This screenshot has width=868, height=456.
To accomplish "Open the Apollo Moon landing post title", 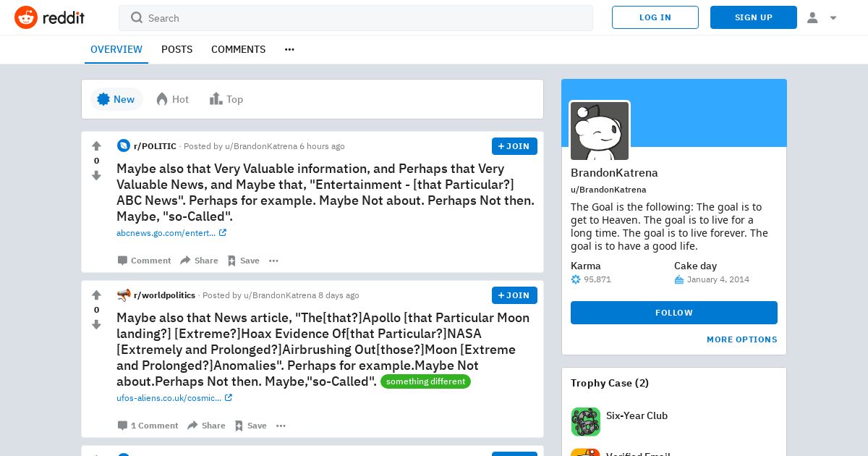I will click(323, 349).
